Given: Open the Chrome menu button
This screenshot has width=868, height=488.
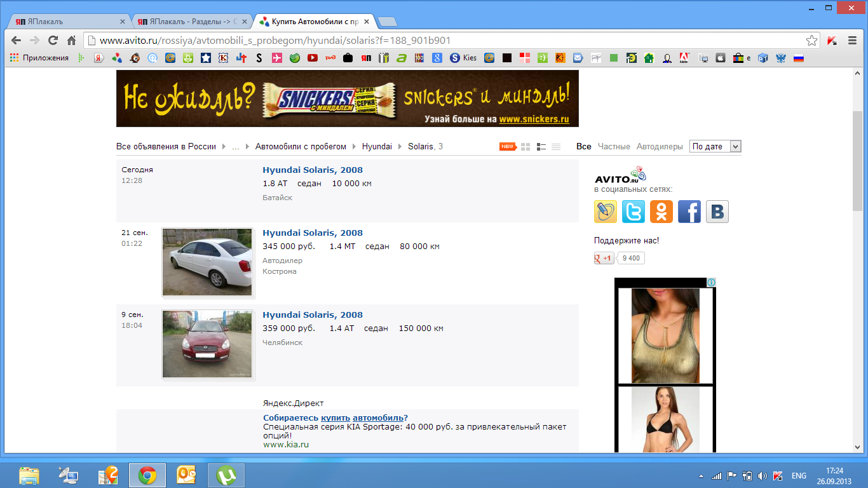Looking at the screenshot, I should [852, 41].
